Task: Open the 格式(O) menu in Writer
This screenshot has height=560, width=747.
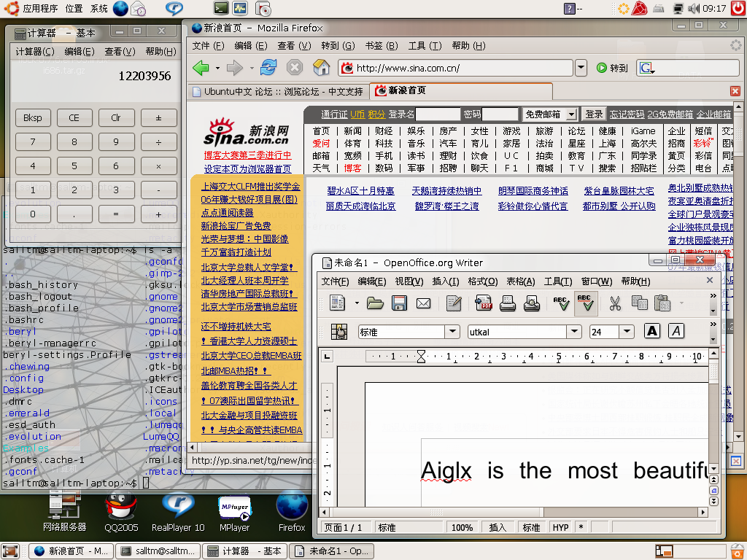Action: tap(483, 281)
